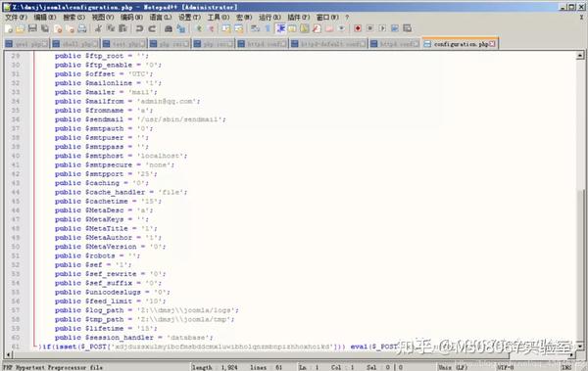Viewport: 588px width, 371px height.
Task: Open the User Defined Language icon
Action: pyautogui.click(x=292, y=28)
